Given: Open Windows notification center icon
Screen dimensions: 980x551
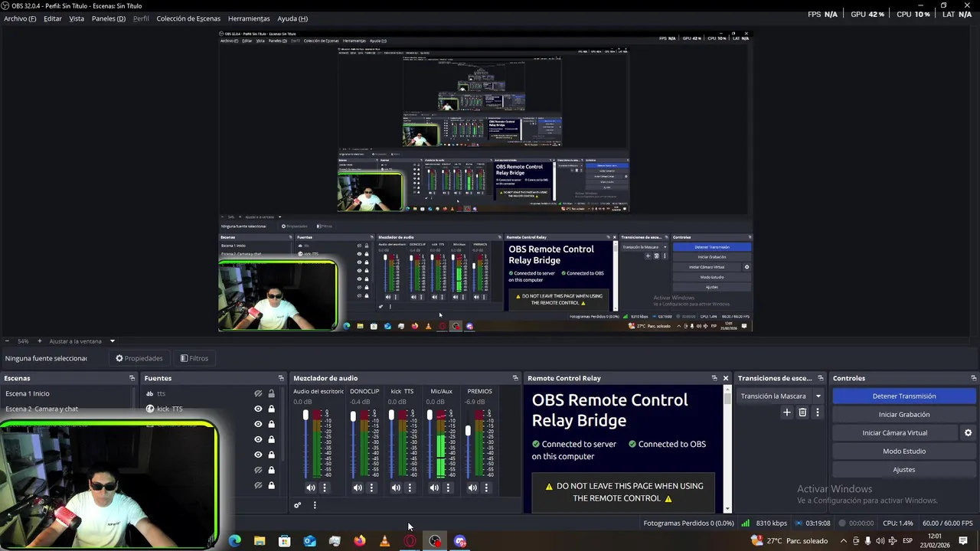Looking at the screenshot, I should click(963, 540).
